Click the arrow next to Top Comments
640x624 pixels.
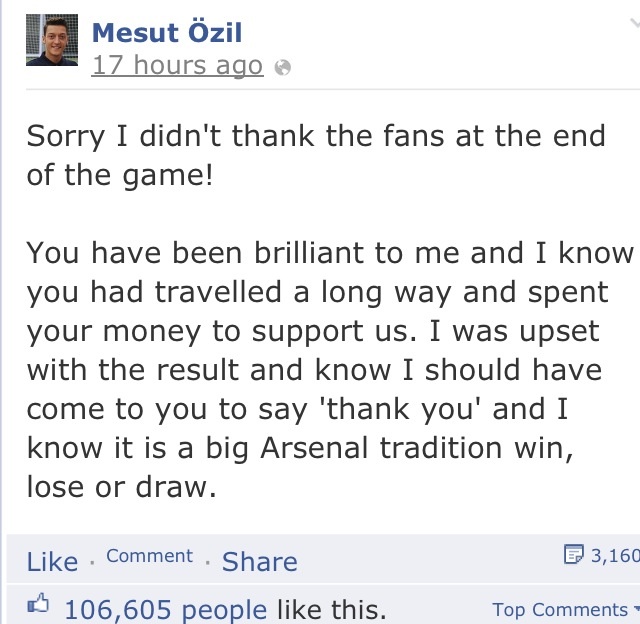[x=635, y=609]
